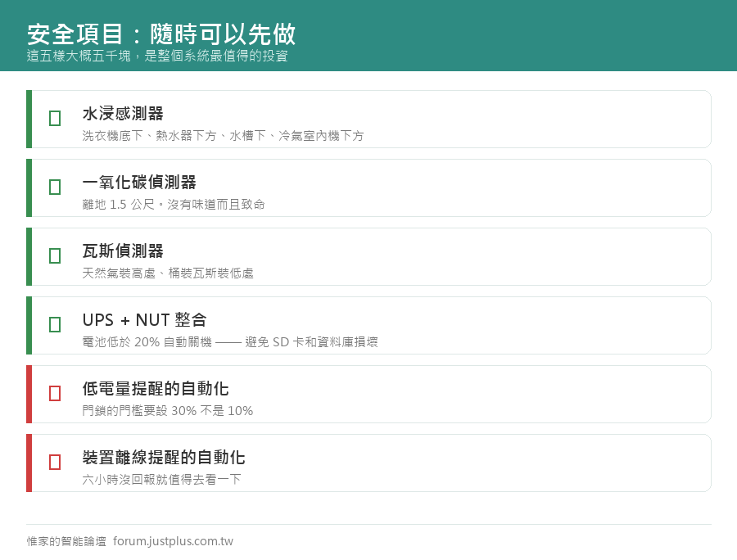Click the subtitle 這五樣大概五千塊 line
Viewport: 737px width, 560px height.
pos(157,56)
